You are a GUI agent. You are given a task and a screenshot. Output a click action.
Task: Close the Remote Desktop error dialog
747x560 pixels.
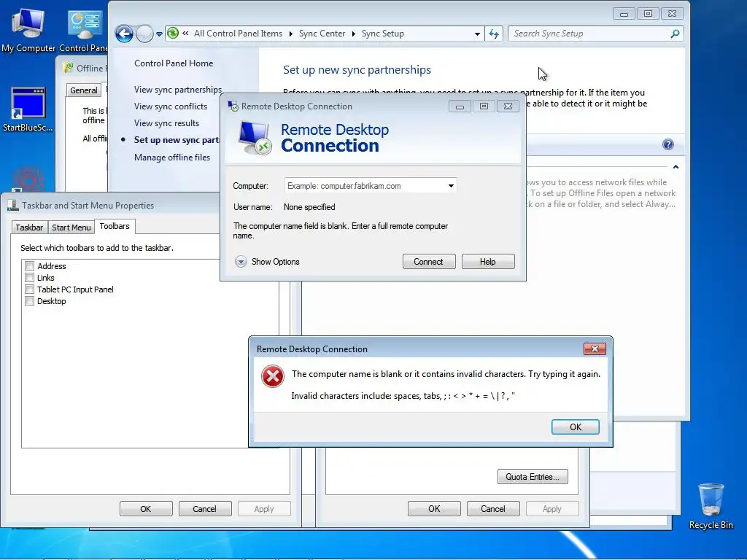(595, 349)
